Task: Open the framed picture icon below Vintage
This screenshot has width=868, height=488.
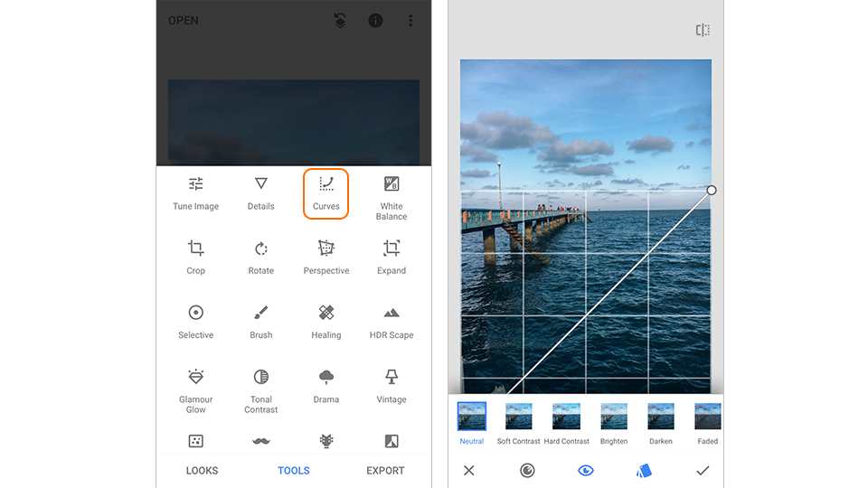Action: pyautogui.click(x=392, y=441)
